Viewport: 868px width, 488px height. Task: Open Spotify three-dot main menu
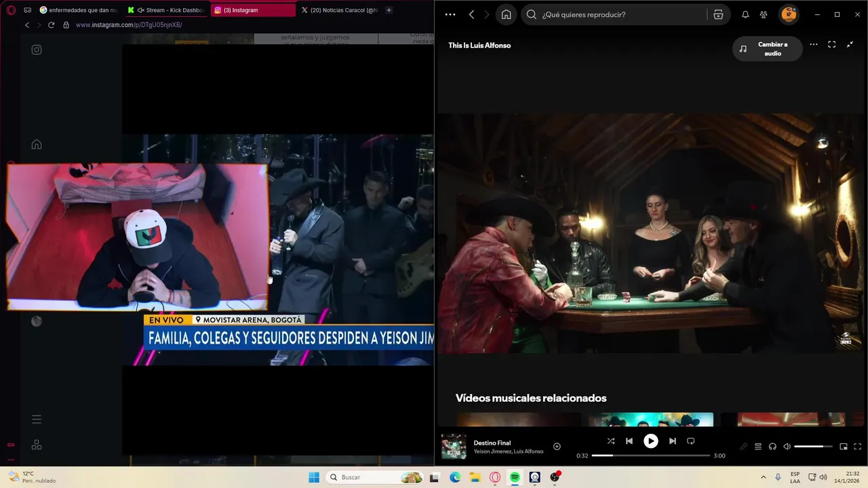[x=450, y=14]
